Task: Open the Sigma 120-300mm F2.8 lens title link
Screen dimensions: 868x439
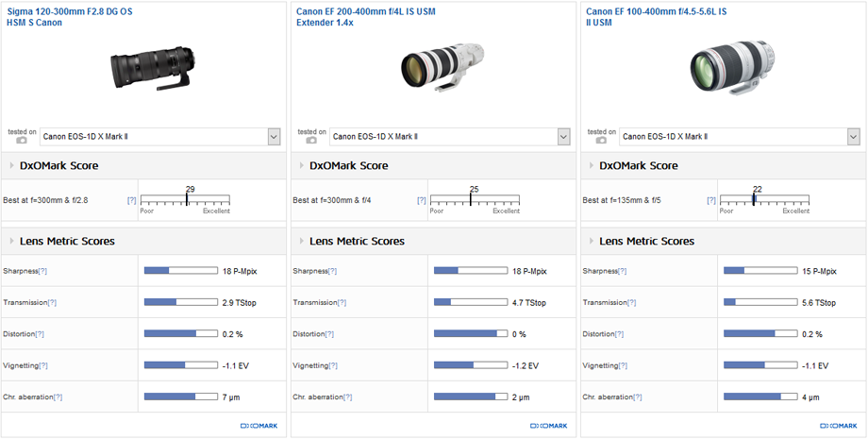Action: [70, 17]
